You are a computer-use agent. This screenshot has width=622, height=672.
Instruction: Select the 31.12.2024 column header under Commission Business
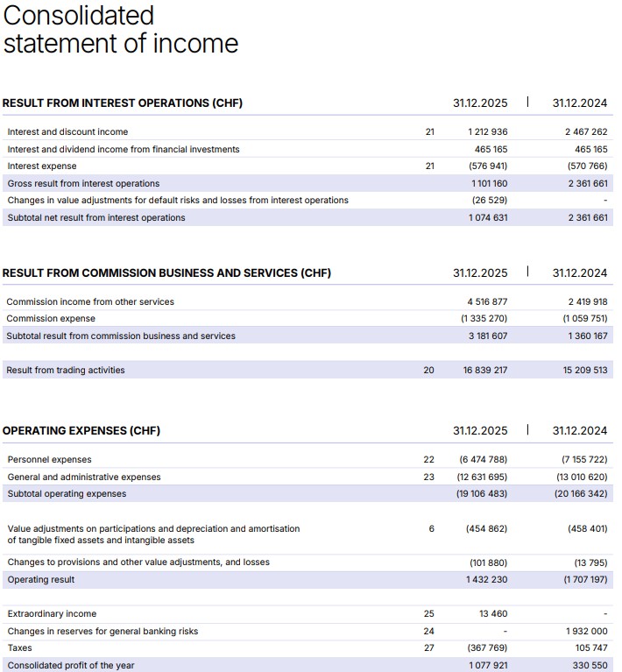tap(579, 272)
